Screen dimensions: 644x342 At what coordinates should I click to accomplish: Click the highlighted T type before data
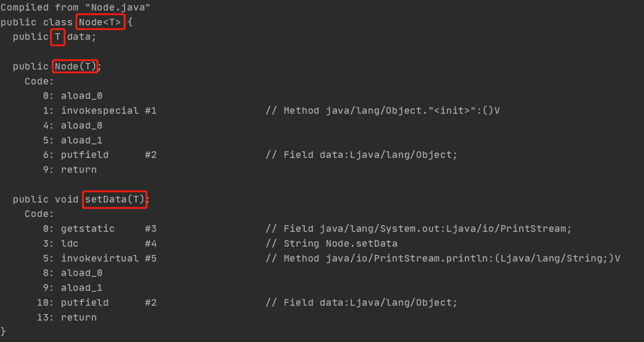58,37
